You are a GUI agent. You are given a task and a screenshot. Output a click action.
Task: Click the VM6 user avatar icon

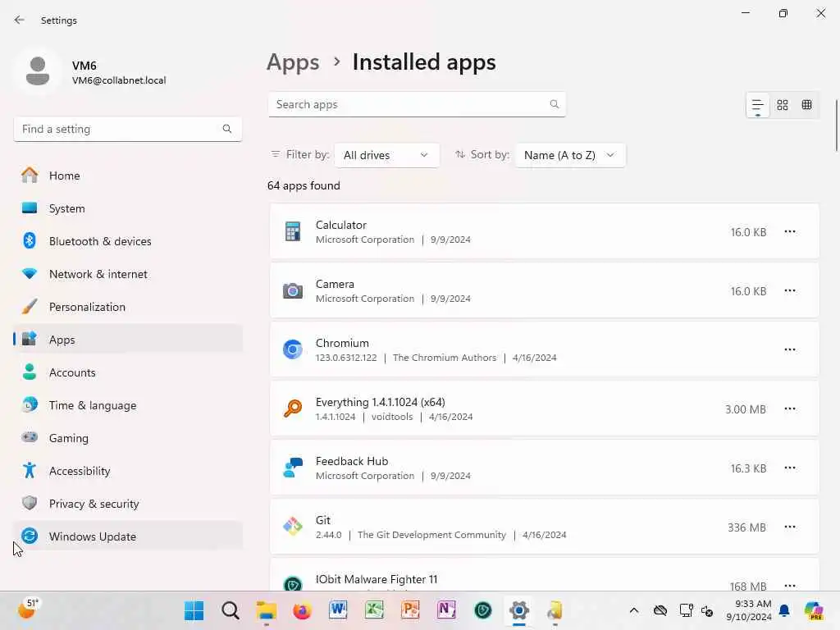pos(38,72)
